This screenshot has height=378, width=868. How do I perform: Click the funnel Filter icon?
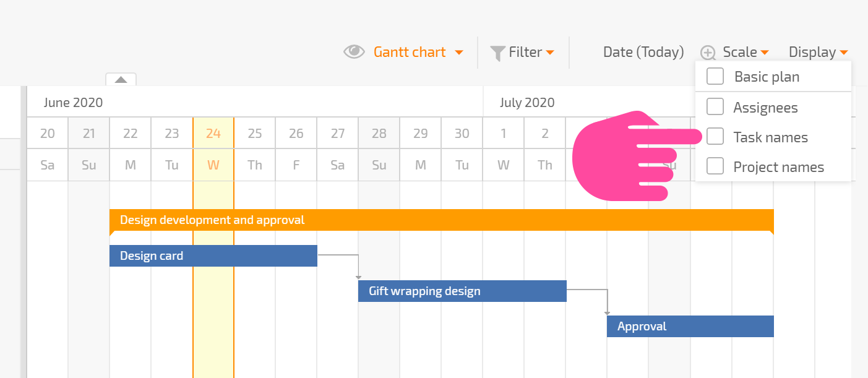pyautogui.click(x=498, y=53)
